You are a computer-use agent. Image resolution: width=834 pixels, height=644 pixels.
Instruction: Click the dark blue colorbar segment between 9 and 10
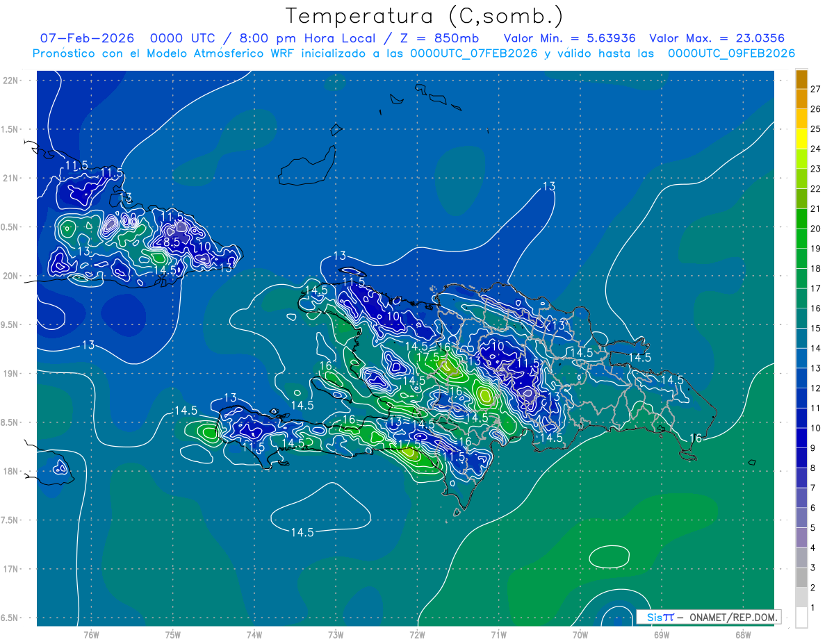(801, 438)
